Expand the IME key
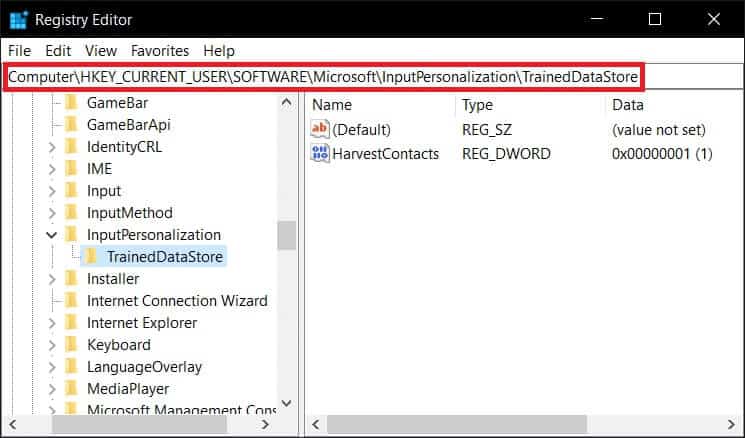Screen dimensions: 745x438 coord(52,169)
